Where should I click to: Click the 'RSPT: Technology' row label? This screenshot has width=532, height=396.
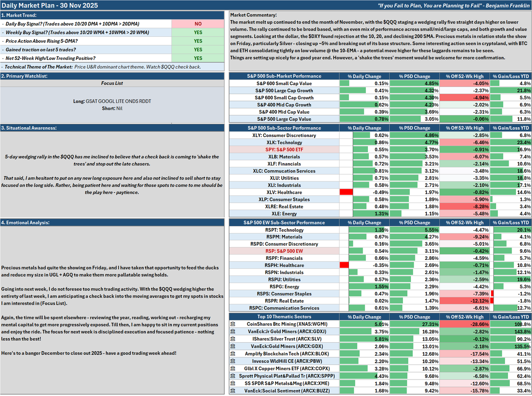pyautogui.click(x=284, y=230)
